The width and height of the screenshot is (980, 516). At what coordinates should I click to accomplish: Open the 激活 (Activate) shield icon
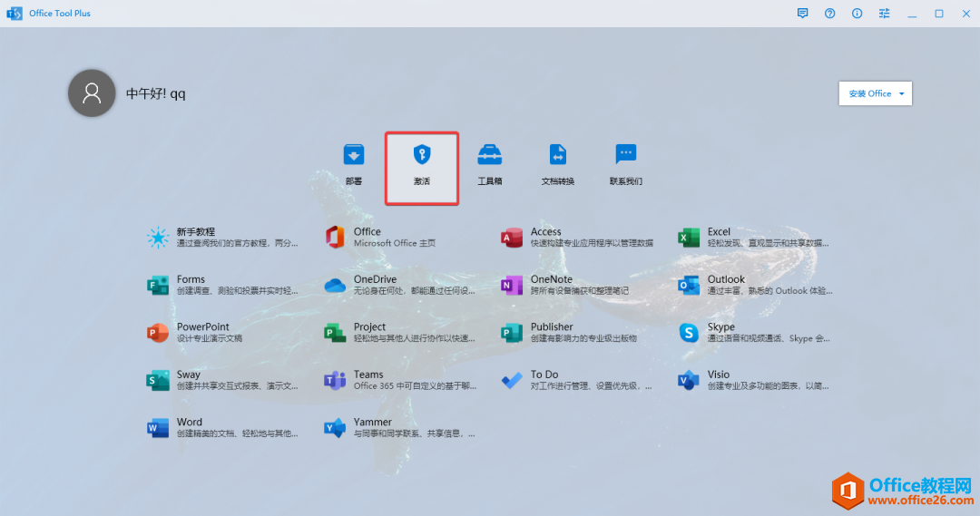[422, 154]
